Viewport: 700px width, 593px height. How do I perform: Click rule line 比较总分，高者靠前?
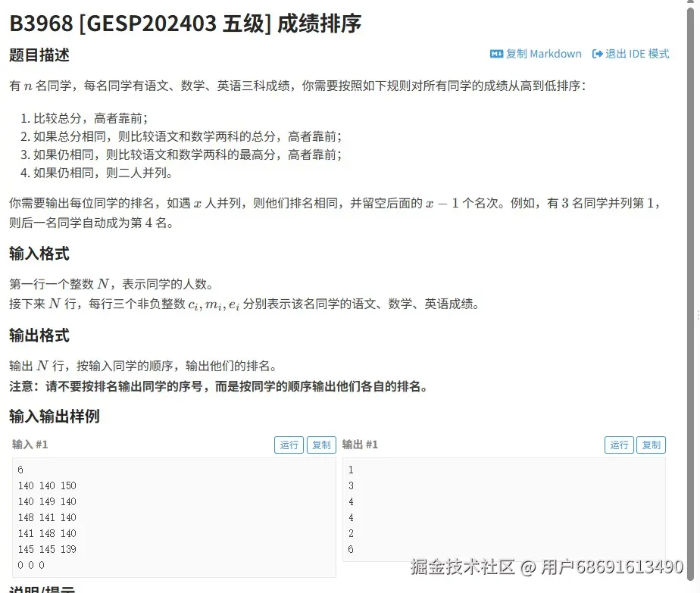tap(84, 118)
